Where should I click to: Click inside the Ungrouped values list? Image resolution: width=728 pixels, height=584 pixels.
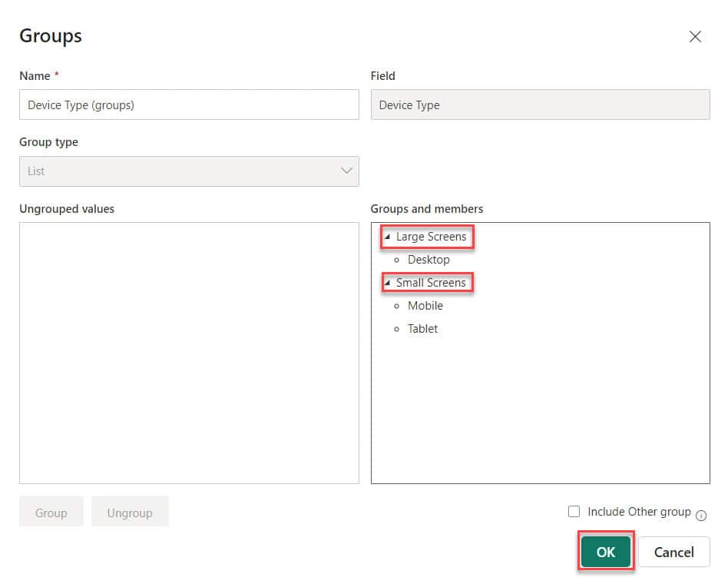[189, 353]
